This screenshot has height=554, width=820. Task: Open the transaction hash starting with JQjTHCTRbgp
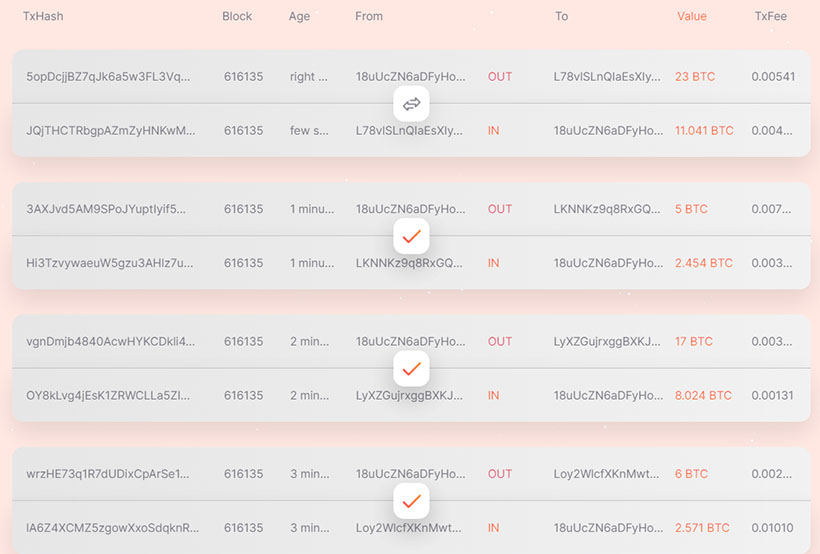pyautogui.click(x=111, y=131)
